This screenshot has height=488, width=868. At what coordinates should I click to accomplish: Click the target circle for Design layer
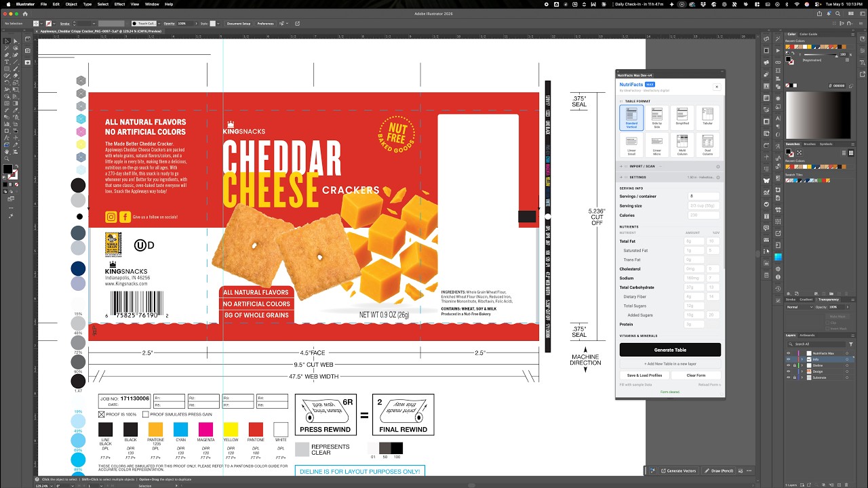pos(848,371)
